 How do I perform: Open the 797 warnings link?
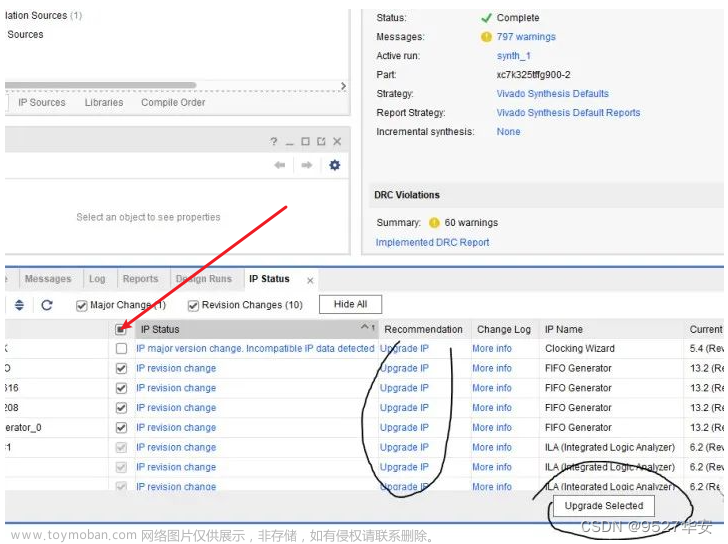coord(526,37)
